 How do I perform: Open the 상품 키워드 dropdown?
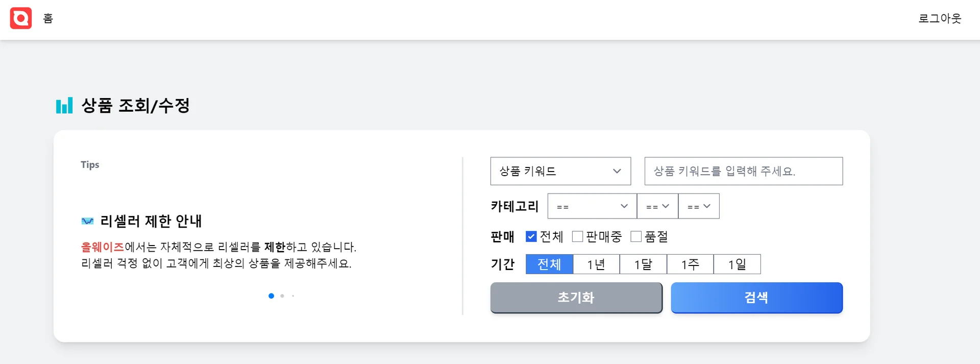(x=560, y=171)
